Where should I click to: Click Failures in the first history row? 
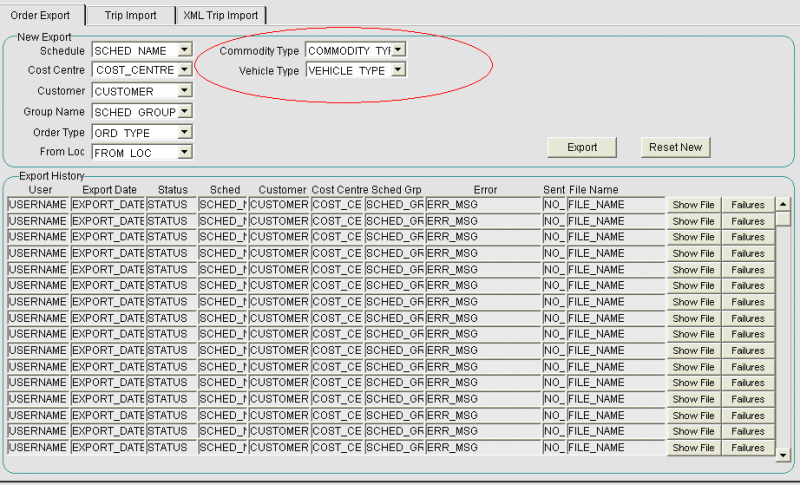coord(748,205)
